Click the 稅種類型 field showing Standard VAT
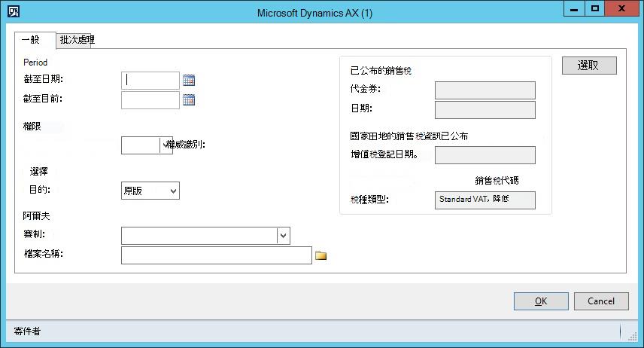644x348 pixels. click(485, 200)
